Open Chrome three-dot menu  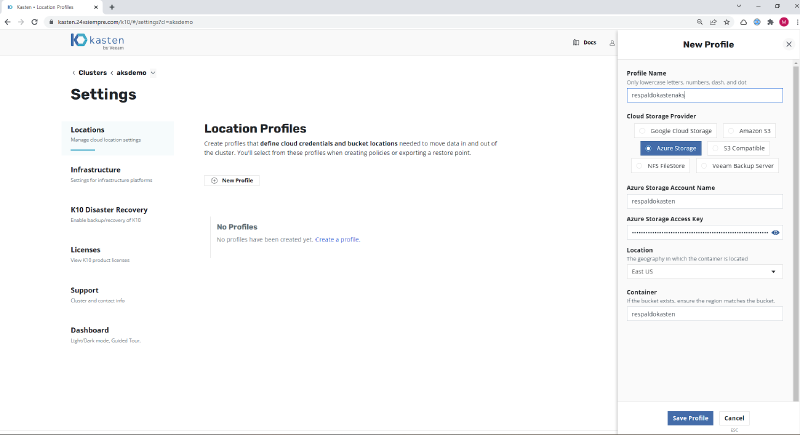(x=797, y=22)
